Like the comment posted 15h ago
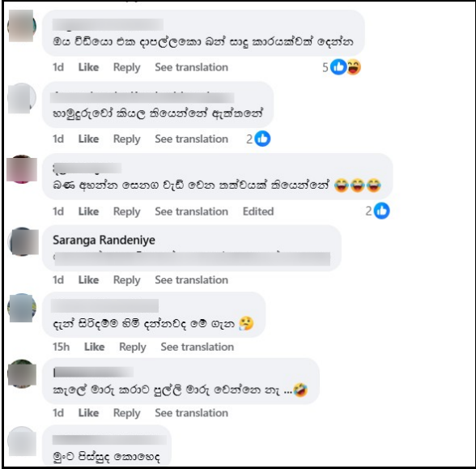Image resolution: width=476 pixels, height=469 pixels. tap(94, 347)
